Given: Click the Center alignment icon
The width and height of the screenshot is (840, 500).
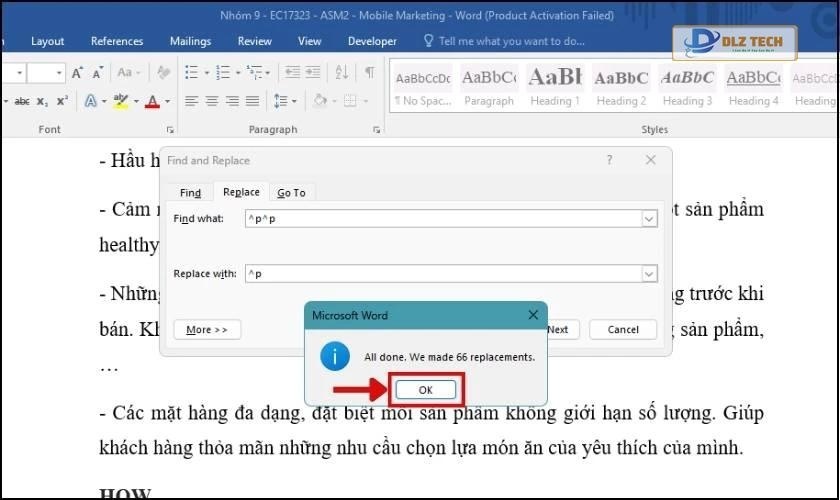Looking at the screenshot, I should pyautogui.click(x=212, y=101).
